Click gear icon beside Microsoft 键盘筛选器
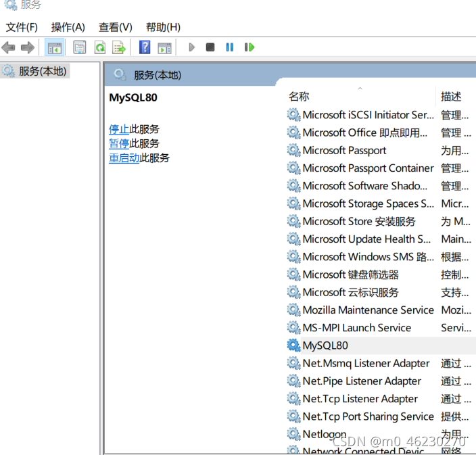The image size is (476, 455). tap(293, 274)
